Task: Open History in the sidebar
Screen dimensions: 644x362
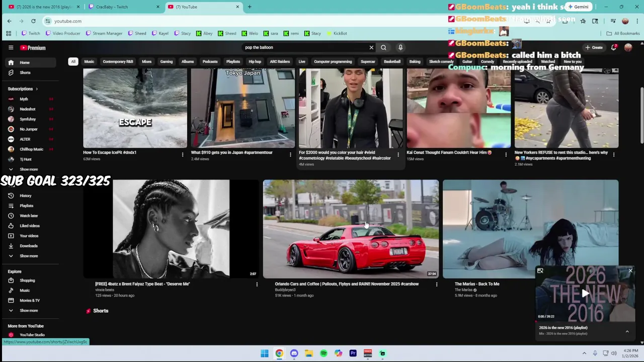Action: tap(30, 196)
